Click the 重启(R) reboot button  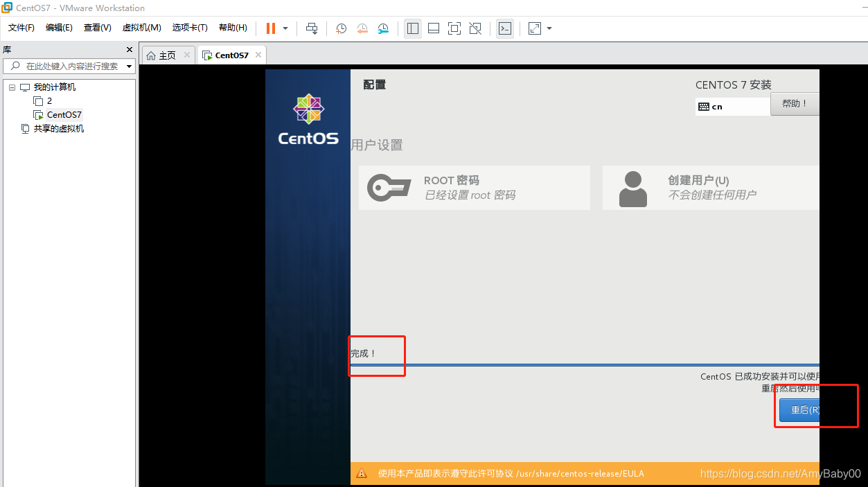pyautogui.click(x=799, y=410)
